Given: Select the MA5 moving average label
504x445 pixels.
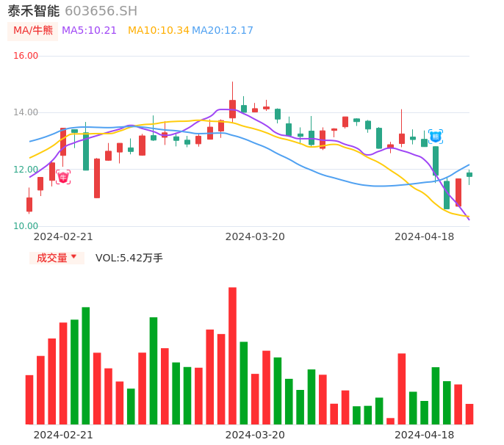Looking at the screenshot, I should 89,31.
